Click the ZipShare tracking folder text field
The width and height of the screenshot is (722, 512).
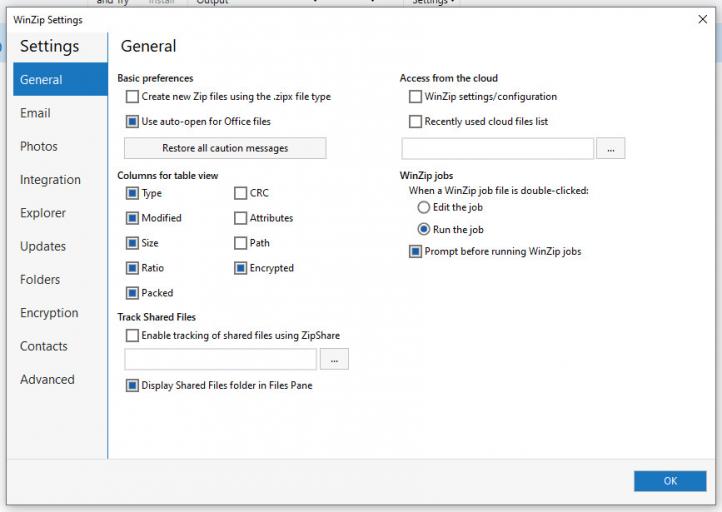(x=221, y=359)
